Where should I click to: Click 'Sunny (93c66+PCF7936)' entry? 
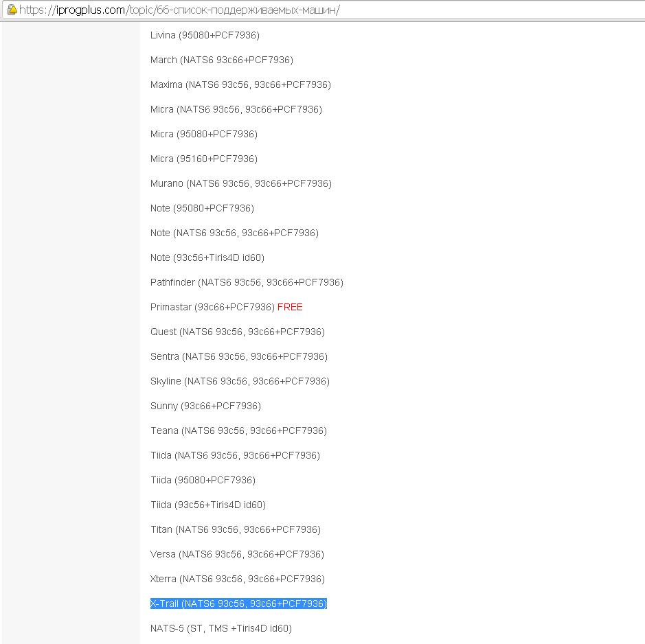click(x=205, y=406)
